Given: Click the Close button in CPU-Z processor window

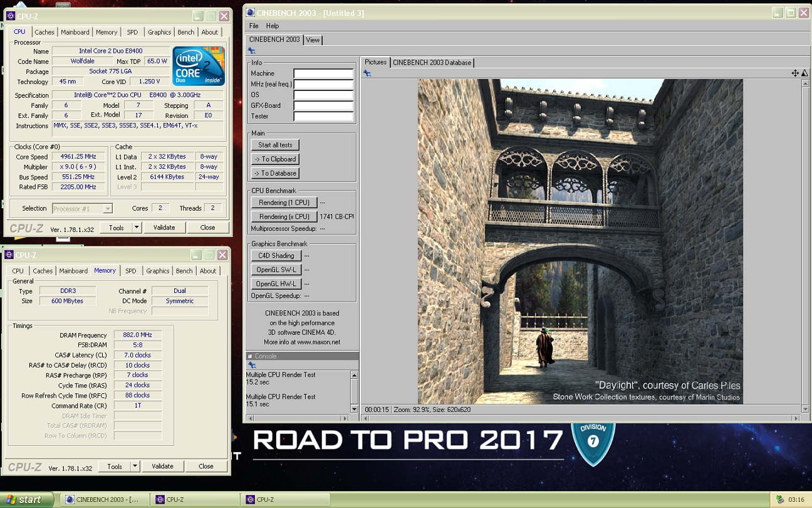Looking at the screenshot, I should (x=207, y=228).
